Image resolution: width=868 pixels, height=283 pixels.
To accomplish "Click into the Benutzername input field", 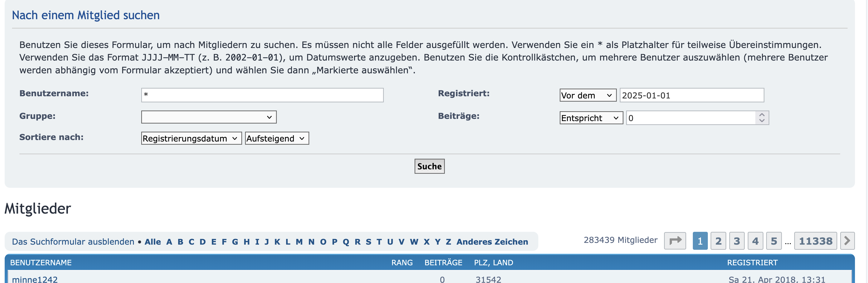I will [x=262, y=95].
